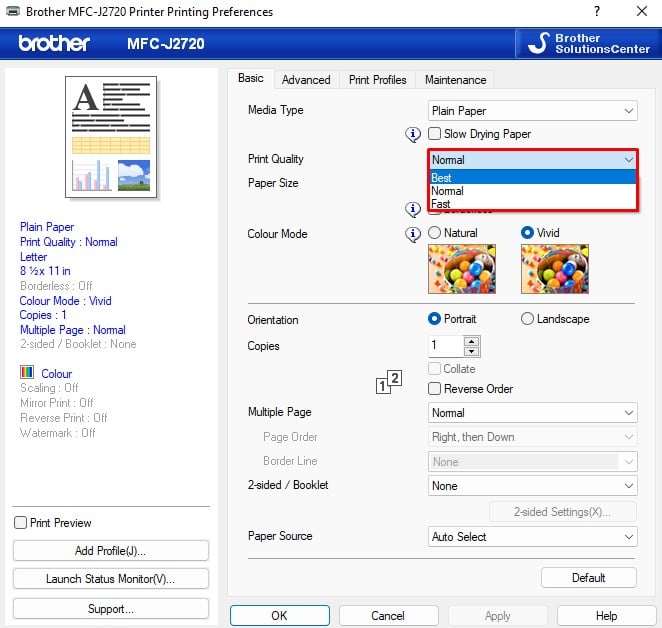Click the Slow Drying Paper info icon
This screenshot has height=628, width=662.
coord(413,135)
